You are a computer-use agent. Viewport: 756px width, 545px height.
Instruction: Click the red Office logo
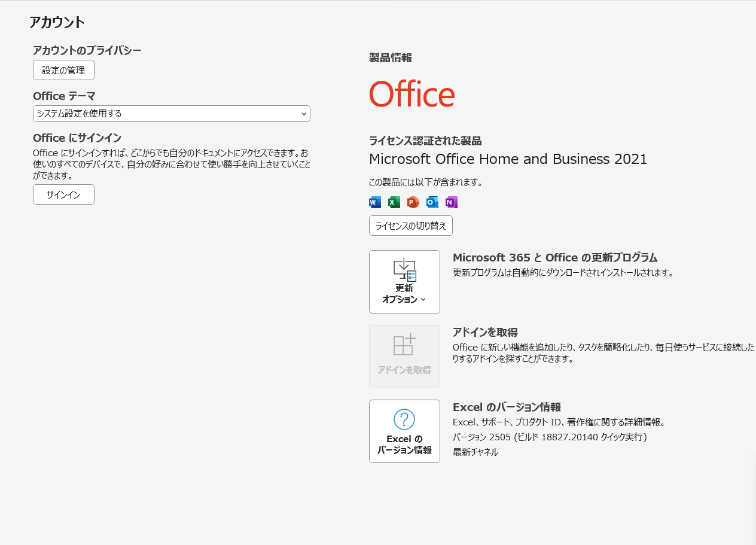(x=411, y=95)
